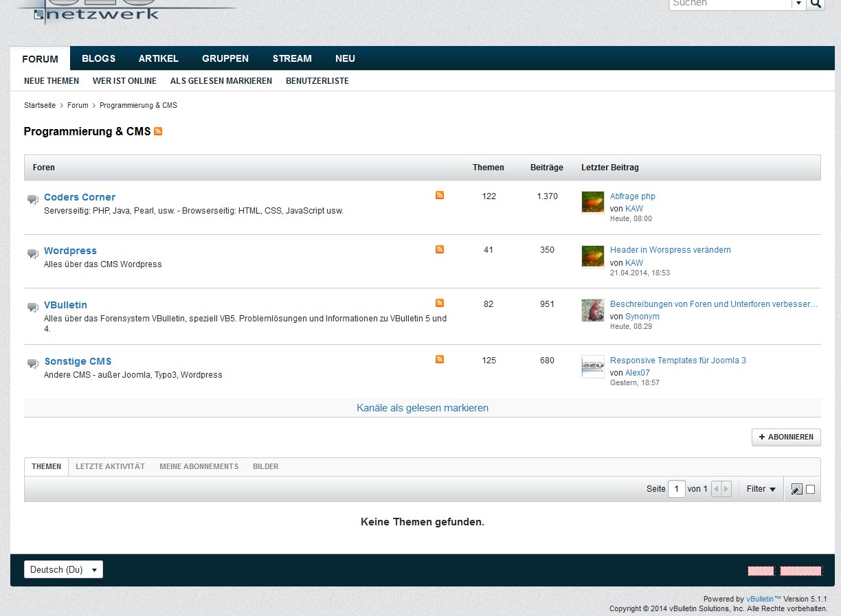Click the magnifier search button
The width and height of the screenshot is (841, 616).
coord(816,4)
